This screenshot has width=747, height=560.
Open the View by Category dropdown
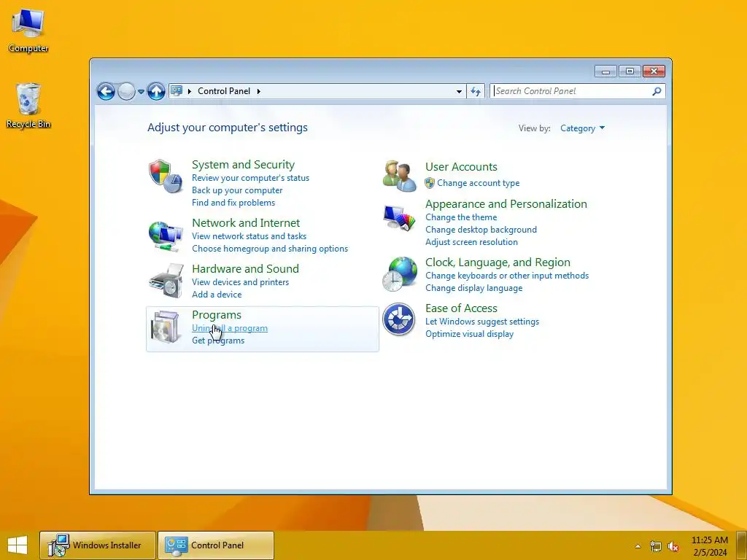point(582,128)
